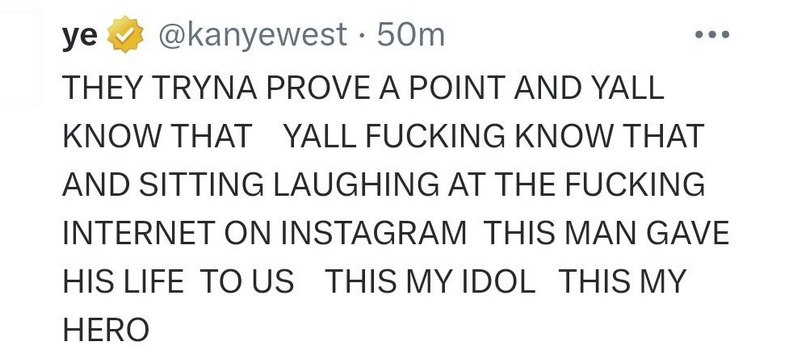
Task: Open the tweet via 50m timestamp
Action: point(411,35)
